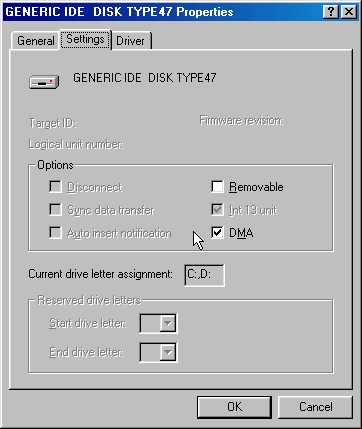Toggle the Int 13 unit checkbox
362x429 pixels.
217,210
